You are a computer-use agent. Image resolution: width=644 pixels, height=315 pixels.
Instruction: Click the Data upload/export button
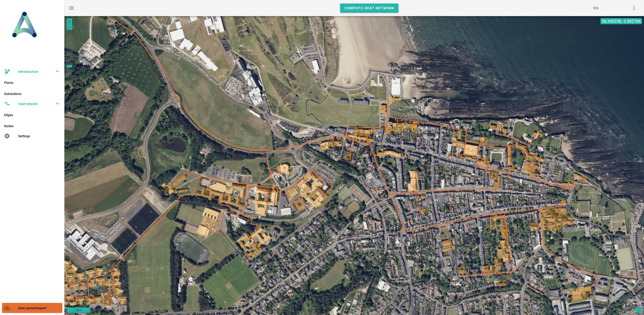32,308
